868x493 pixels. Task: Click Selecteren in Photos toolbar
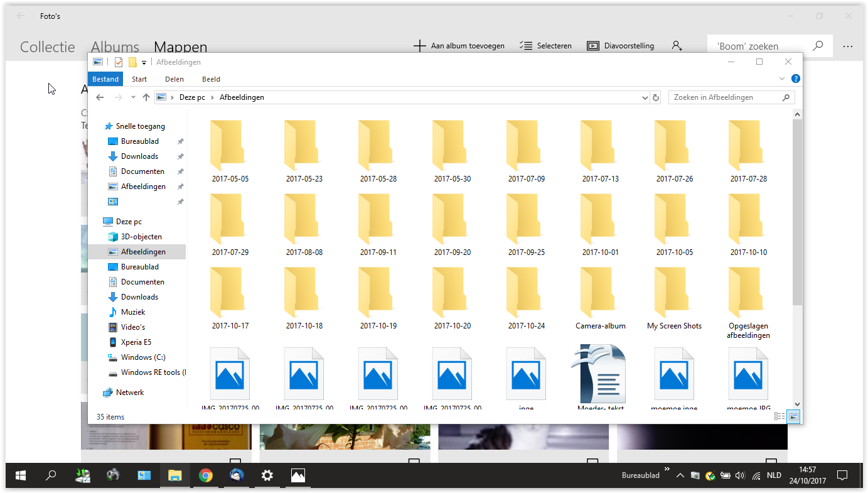coord(545,46)
